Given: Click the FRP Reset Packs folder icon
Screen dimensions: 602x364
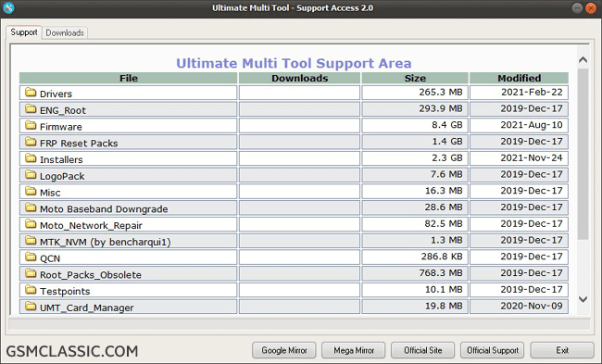Looking at the screenshot, I should click(31, 142).
